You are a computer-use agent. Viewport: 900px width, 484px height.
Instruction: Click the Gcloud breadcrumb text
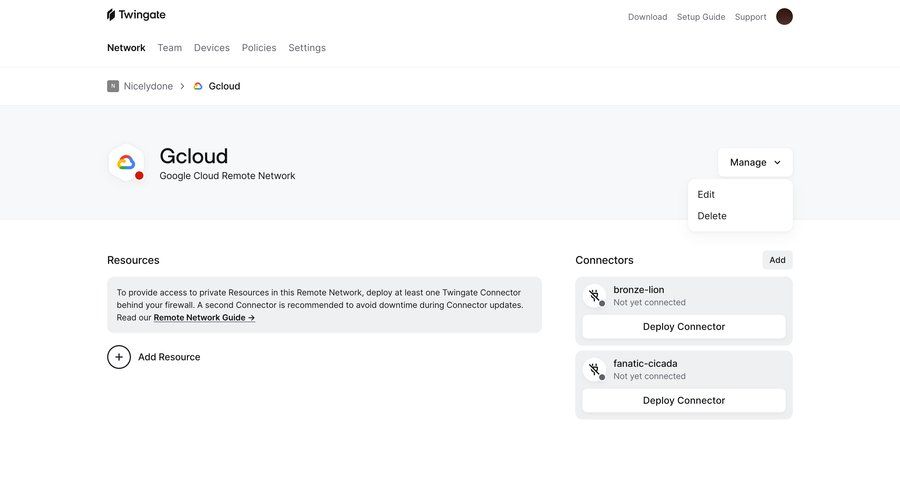pyautogui.click(x=224, y=86)
